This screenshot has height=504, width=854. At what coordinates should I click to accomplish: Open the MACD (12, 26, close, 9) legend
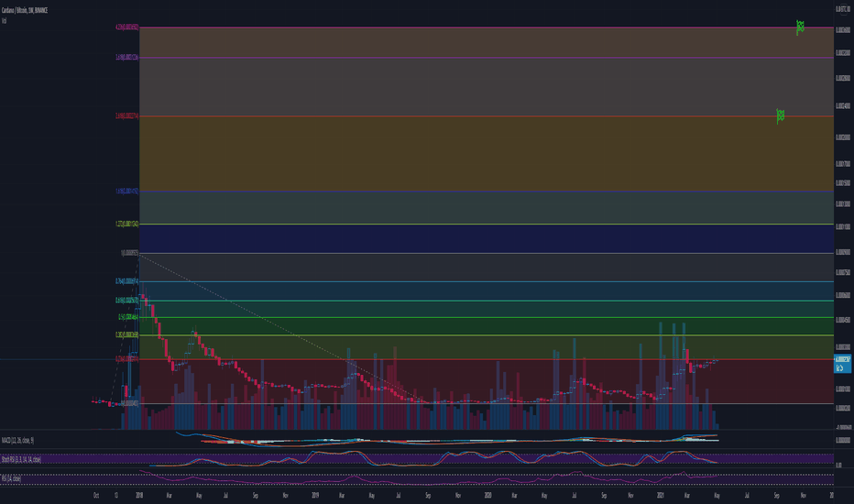coord(17,440)
